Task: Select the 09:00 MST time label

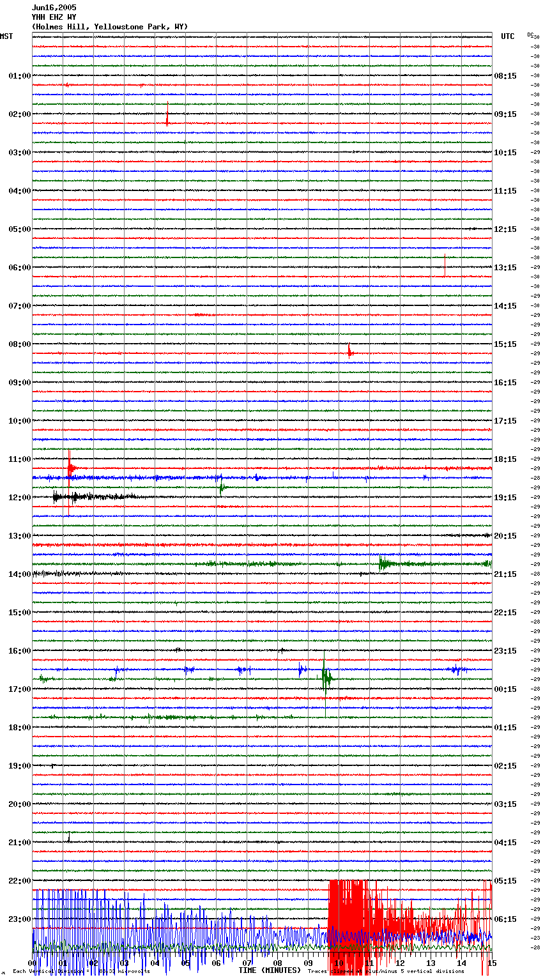Action: coord(20,383)
